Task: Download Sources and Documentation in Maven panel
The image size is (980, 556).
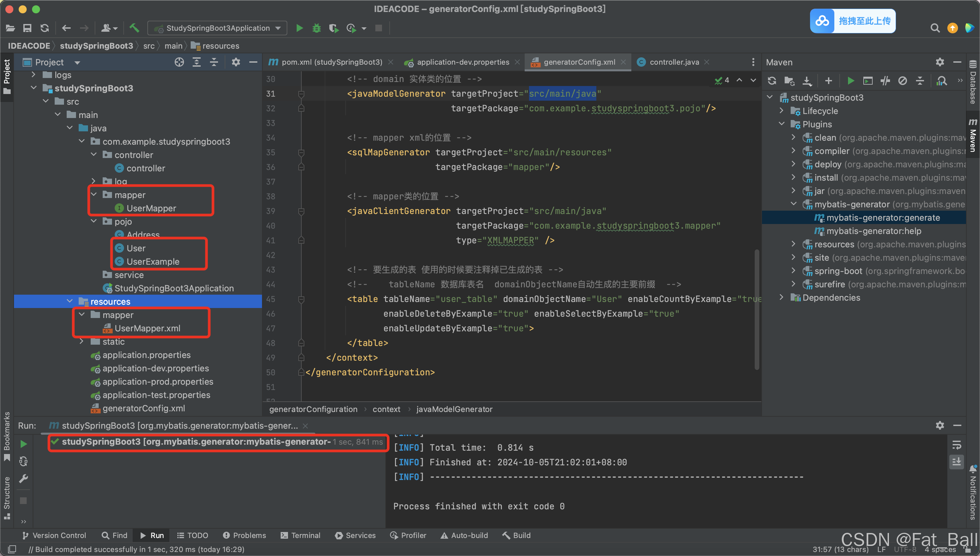Action: (807, 81)
